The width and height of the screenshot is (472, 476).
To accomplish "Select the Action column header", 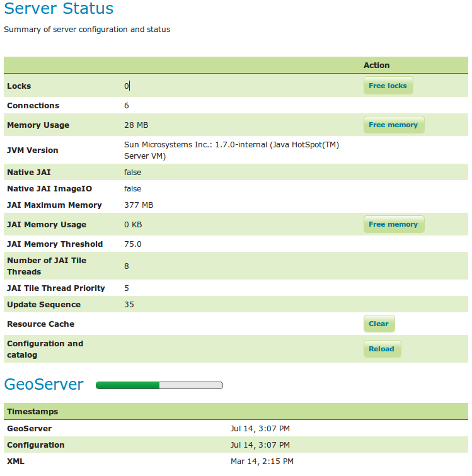I will [376, 65].
